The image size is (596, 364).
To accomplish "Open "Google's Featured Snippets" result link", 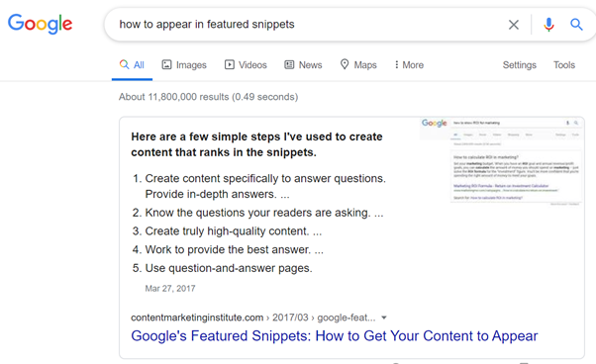I will click(335, 336).
